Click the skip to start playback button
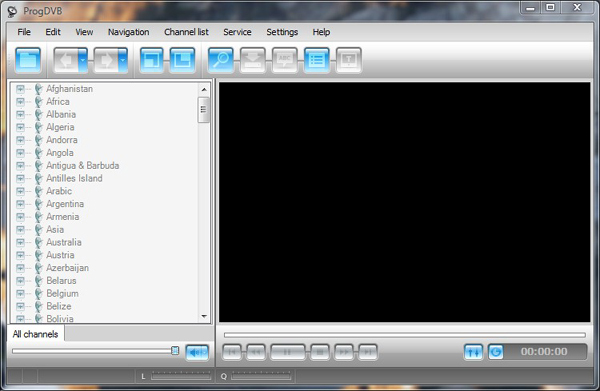 (x=232, y=352)
